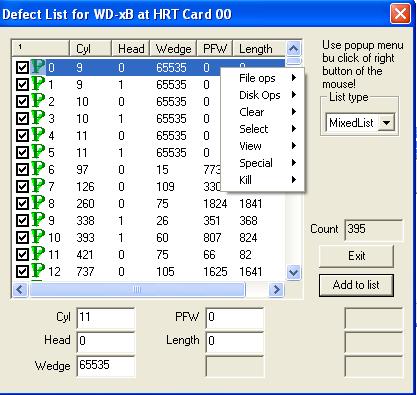
Task: Click the green P icon in row 3
Action: coord(38,118)
